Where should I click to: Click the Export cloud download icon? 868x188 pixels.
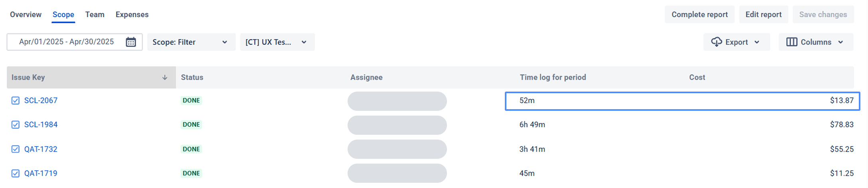(x=716, y=42)
